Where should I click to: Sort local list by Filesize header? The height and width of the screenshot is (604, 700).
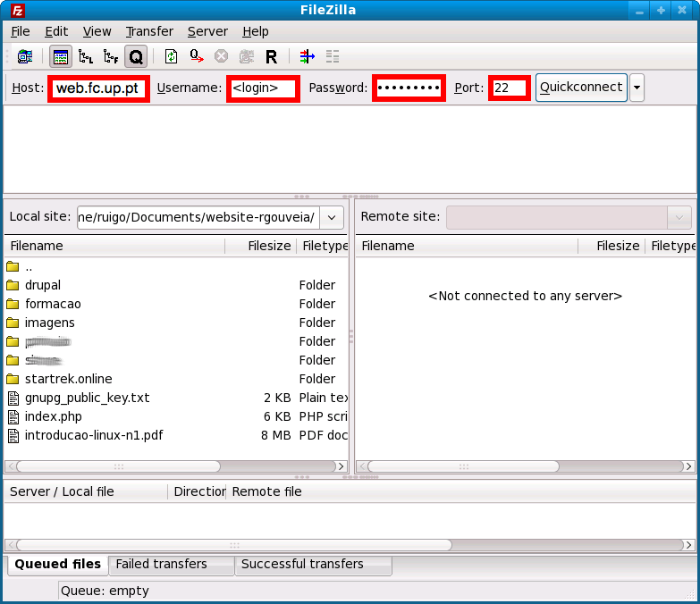[x=261, y=246]
